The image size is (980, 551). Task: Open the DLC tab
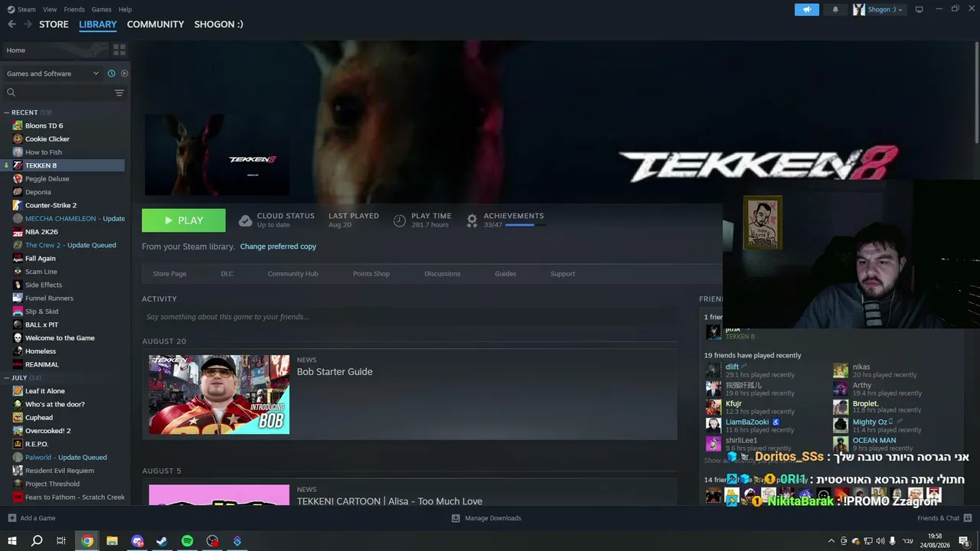tap(227, 274)
